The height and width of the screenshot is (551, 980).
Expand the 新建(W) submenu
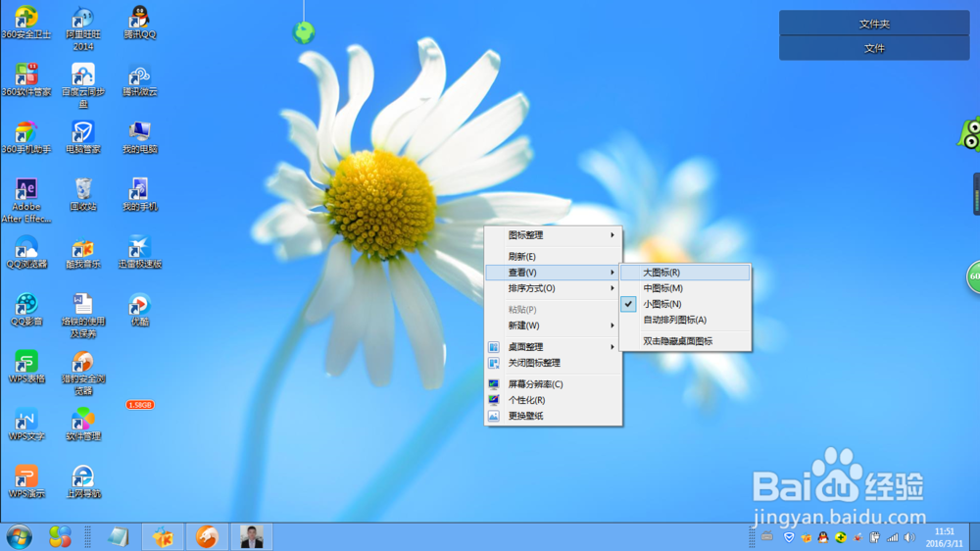tap(554, 326)
